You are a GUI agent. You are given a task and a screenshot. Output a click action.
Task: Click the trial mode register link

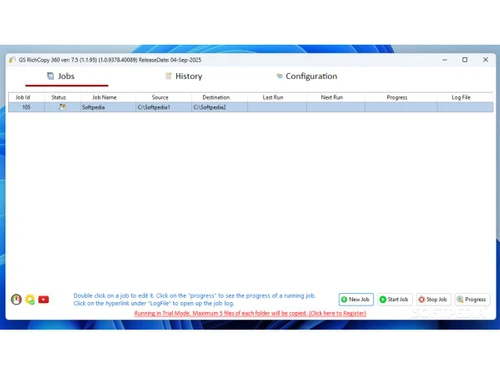tap(250, 313)
